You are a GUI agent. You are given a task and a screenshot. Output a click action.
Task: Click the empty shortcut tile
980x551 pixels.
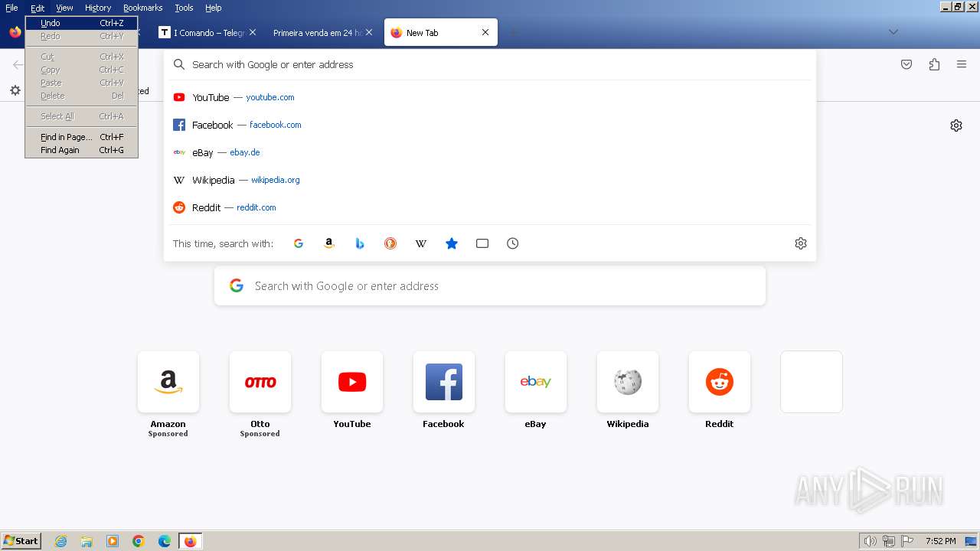click(x=812, y=382)
